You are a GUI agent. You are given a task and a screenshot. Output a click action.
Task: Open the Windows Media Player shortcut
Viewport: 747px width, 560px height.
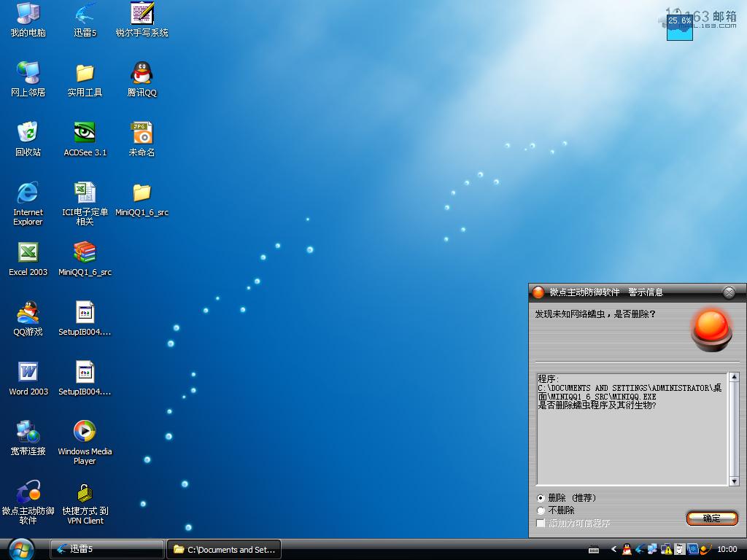(85, 432)
